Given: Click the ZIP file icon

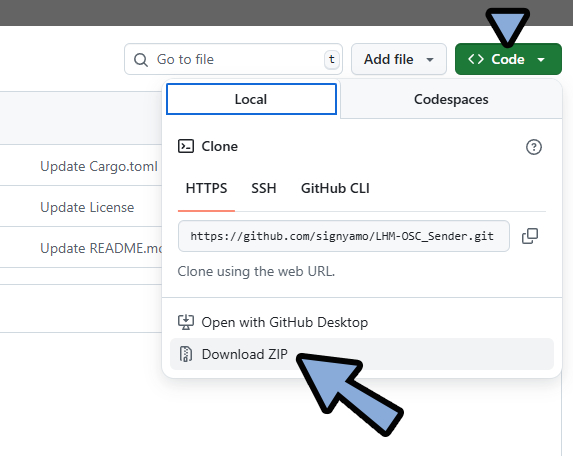Looking at the screenshot, I should coord(186,354).
